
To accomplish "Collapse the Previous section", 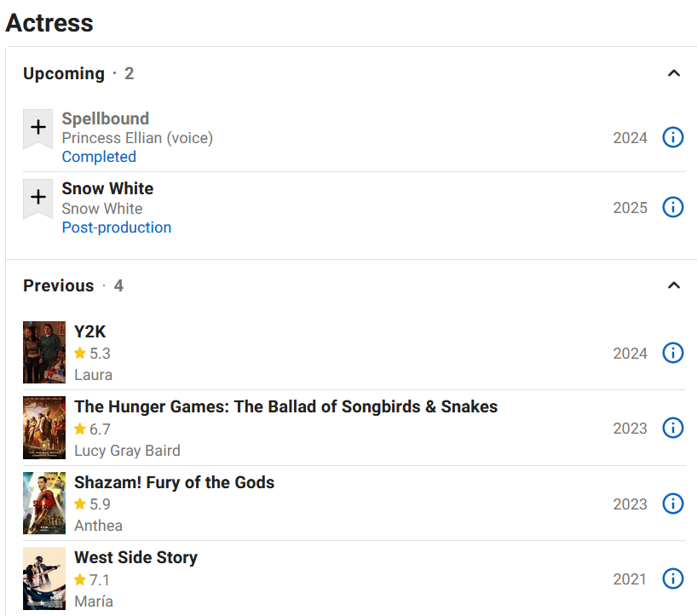I will 673,285.
